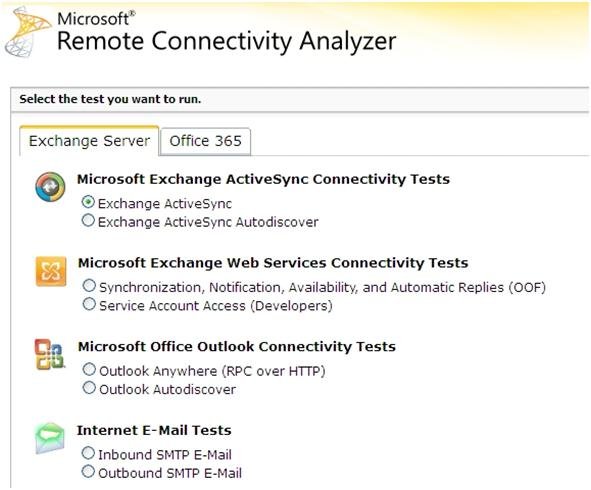
Task: Click the Microsoft Office Outlook Connectivity Tests heading
Action: pos(237,346)
